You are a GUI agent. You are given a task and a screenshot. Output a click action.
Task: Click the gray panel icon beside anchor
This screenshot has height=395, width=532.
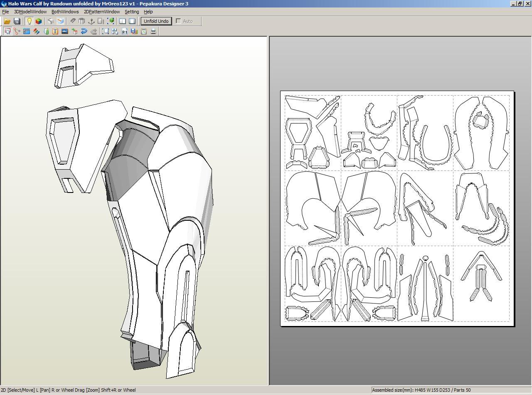(101, 21)
